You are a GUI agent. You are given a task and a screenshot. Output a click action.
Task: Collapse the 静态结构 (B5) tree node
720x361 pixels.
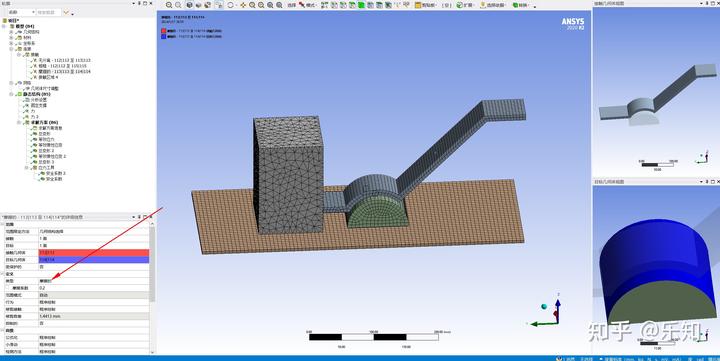(11, 94)
